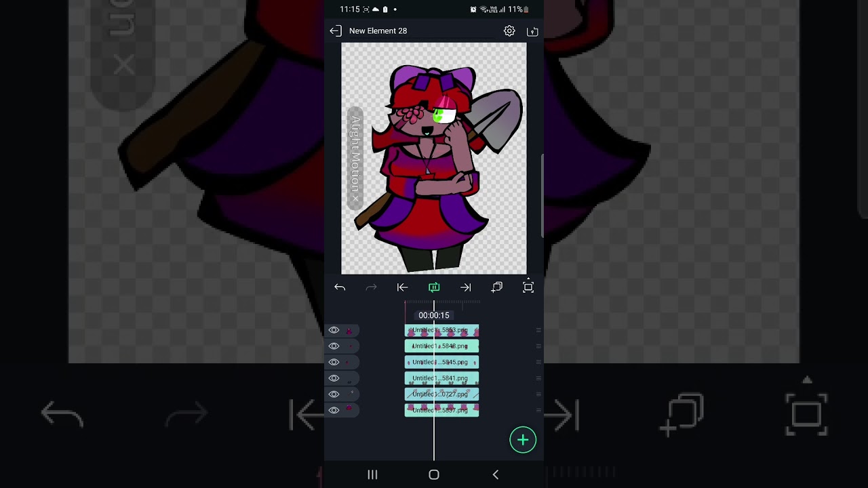Tap the 0727.png layer reorder handle

(x=538, y=394)
